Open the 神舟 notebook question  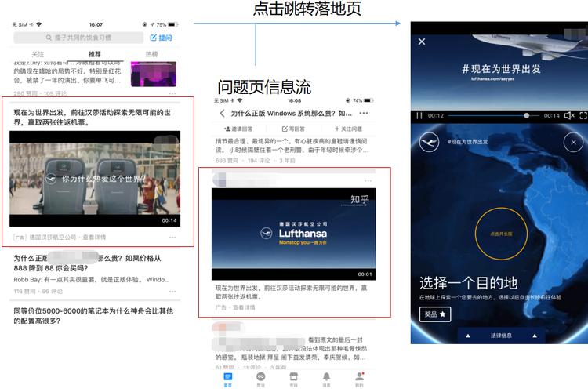(93, 316)
